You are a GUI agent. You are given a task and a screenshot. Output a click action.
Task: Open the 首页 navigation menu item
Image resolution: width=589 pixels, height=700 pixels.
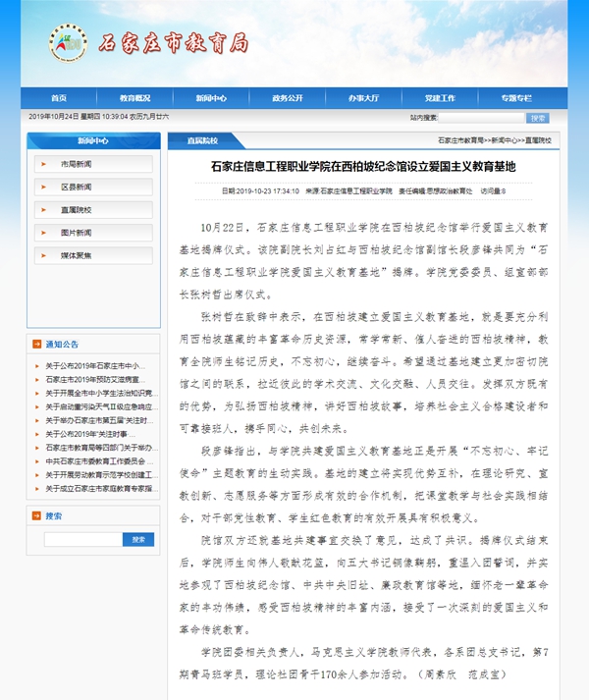click(x=59, y=98)
